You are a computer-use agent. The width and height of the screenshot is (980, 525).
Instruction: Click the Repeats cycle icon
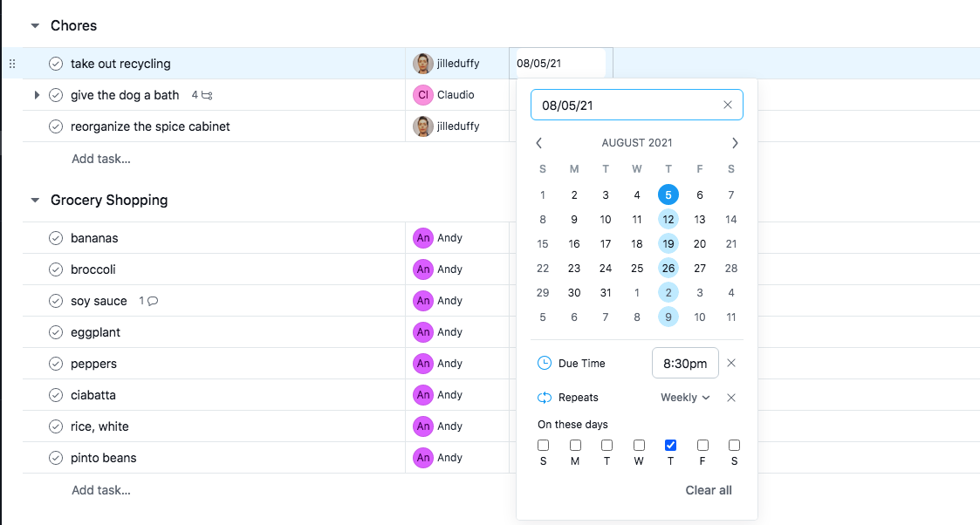coord(545,398)
